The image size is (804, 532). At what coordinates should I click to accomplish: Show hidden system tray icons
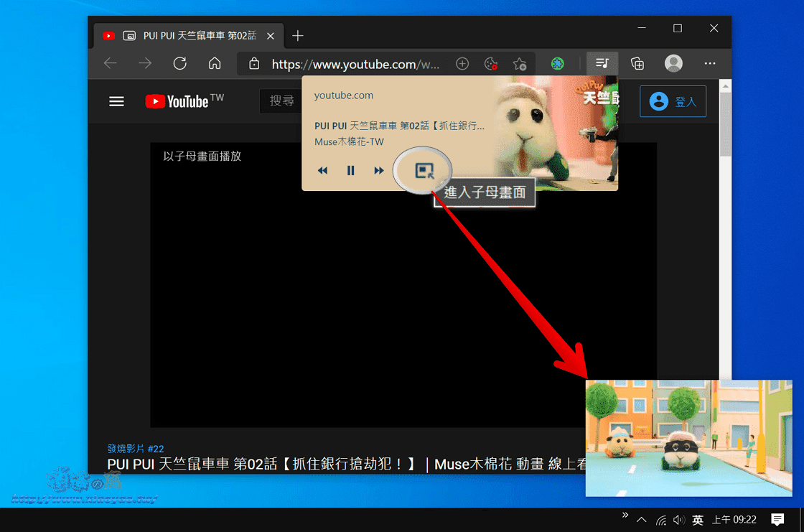(x=642, y=520)
